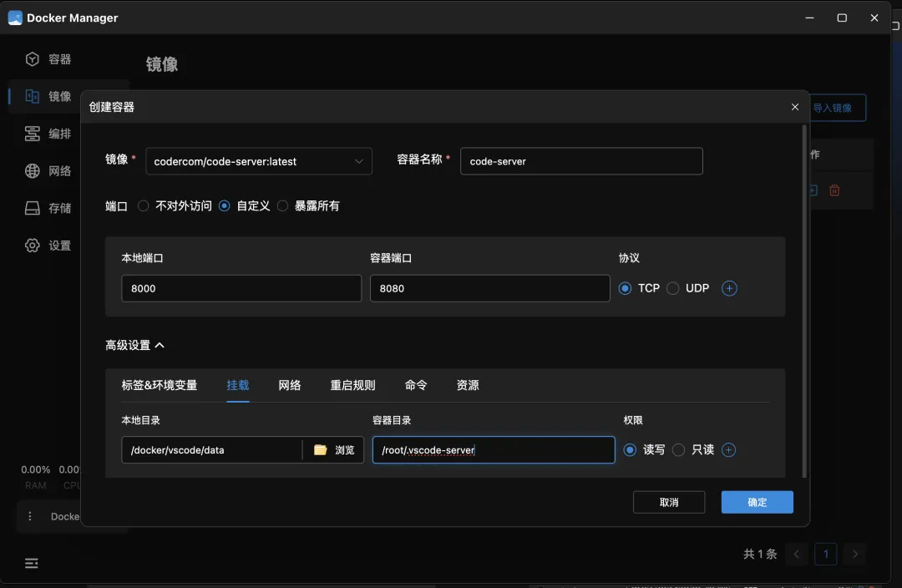Go to the next page arrow

tap(855, 554)
